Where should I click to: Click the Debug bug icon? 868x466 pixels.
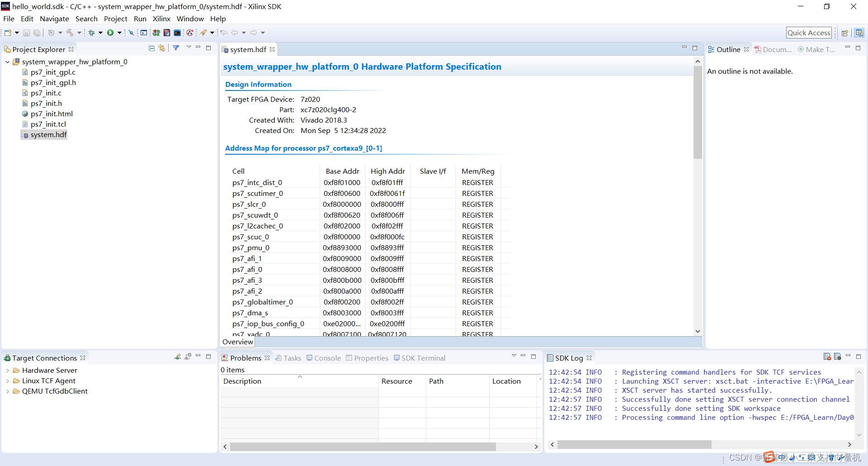(x=91, y=33)
